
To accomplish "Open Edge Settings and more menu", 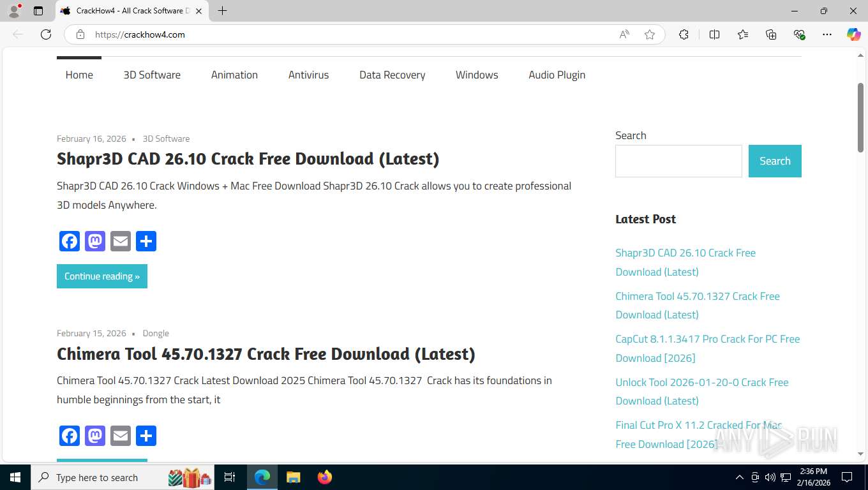I will pos(827,34).
